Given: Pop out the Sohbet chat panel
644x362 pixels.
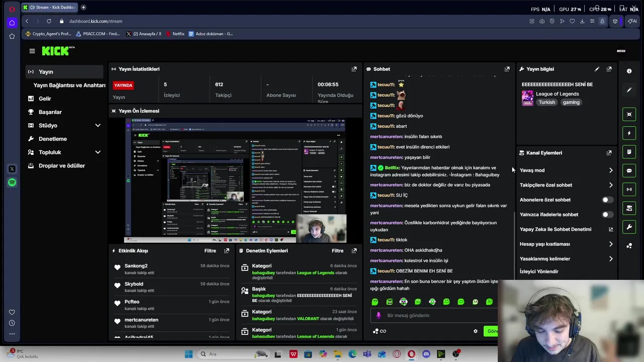Looking at the screenshot, I should (507, 69).
